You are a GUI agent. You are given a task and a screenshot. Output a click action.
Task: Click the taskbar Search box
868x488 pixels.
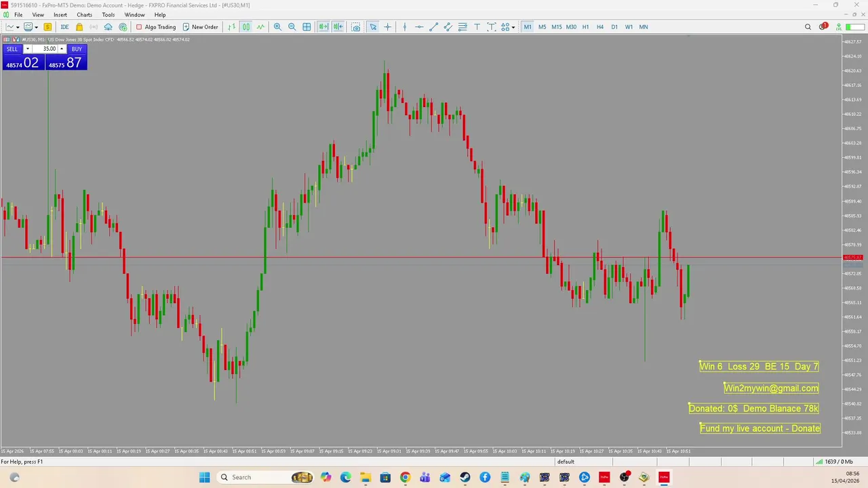pyautogui.click(x=267, y=477)
